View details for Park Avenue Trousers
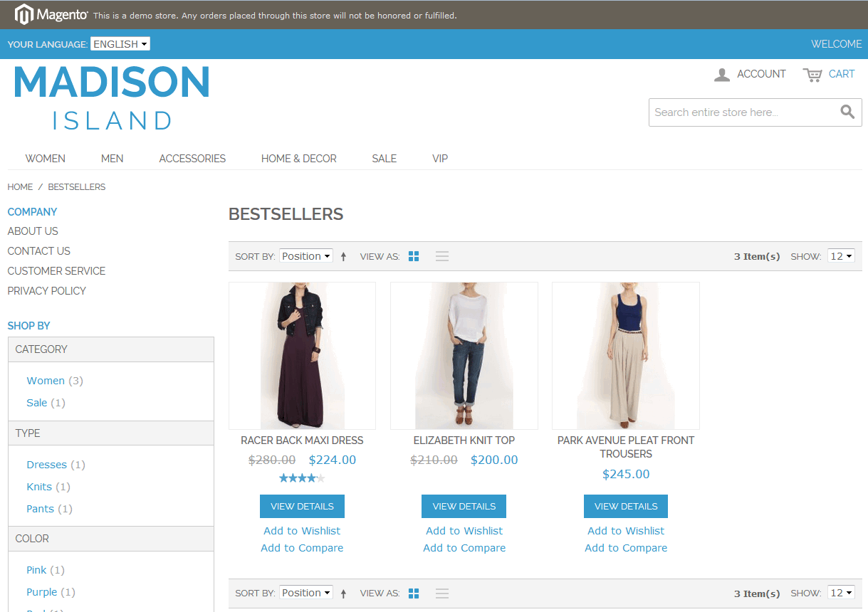This screenshot has height=612, width=868. [626, 507]
